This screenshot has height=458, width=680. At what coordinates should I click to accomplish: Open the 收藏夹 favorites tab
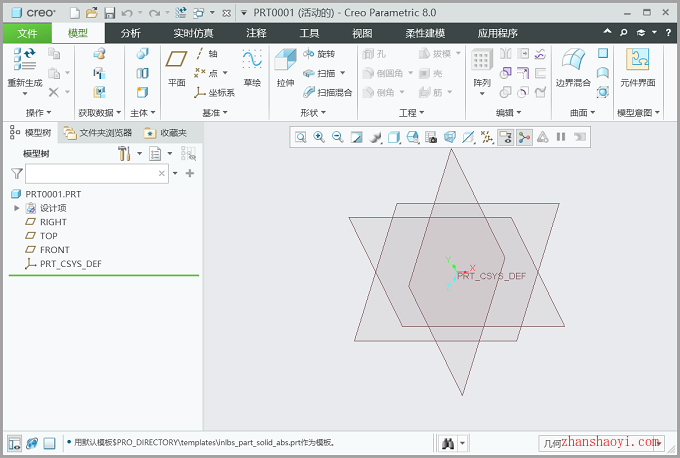165,133
